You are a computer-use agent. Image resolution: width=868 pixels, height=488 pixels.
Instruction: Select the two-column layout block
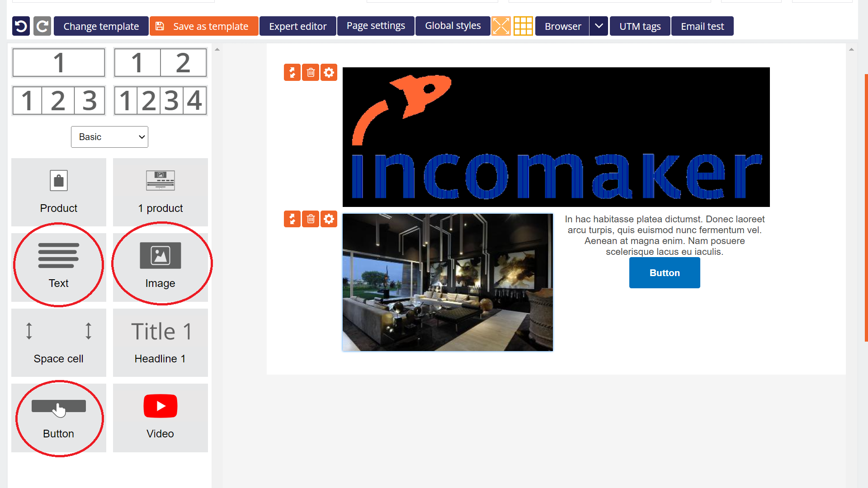(160, 63)
